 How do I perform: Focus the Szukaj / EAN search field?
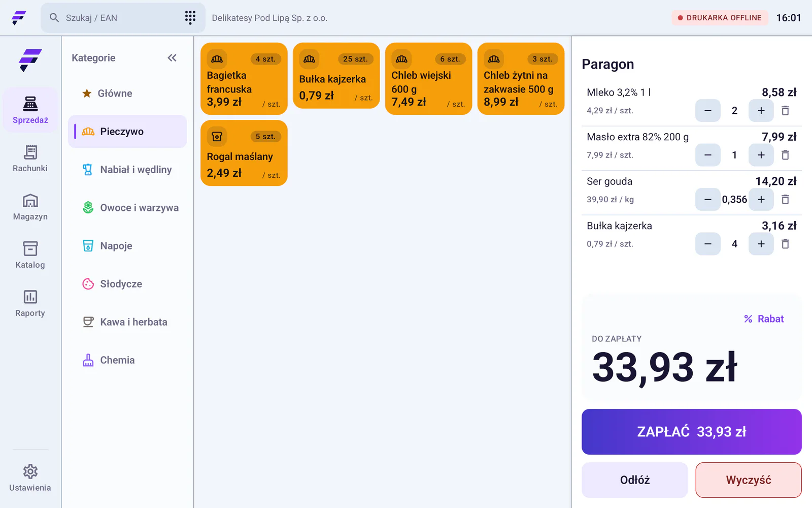pos(123,18)
